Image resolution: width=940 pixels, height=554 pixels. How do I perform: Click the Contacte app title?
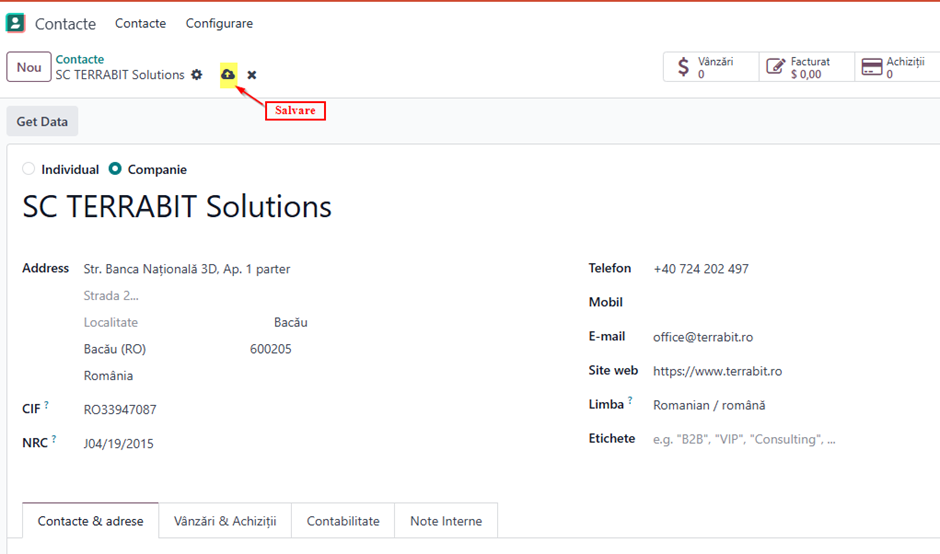pyautogui.click(x=65, y=24)
